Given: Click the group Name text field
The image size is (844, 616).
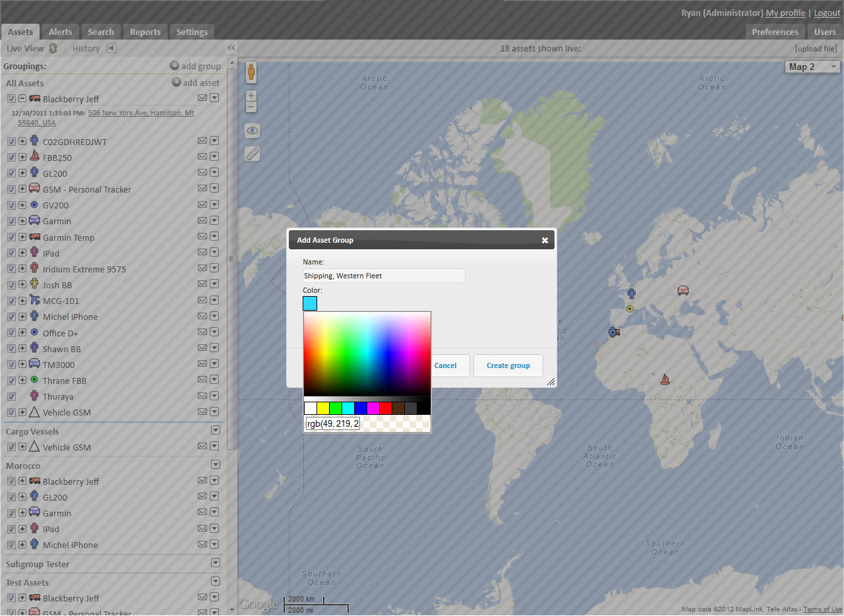Looking at the screenshot, I should coord(384,276).
